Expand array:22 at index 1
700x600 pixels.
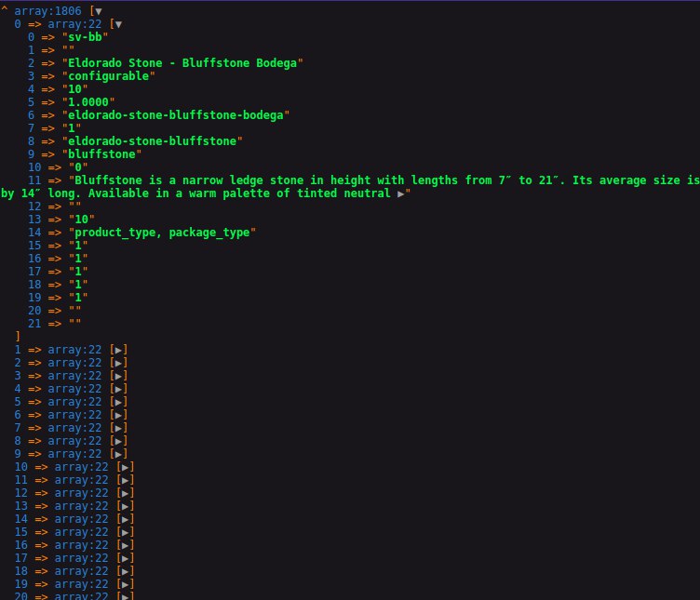click(118, 350)
